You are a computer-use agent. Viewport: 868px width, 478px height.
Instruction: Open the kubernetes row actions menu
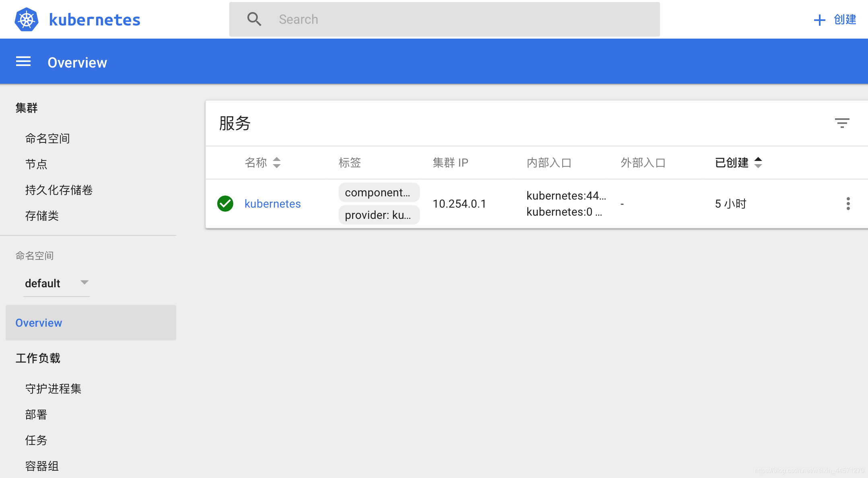point(848,204)
